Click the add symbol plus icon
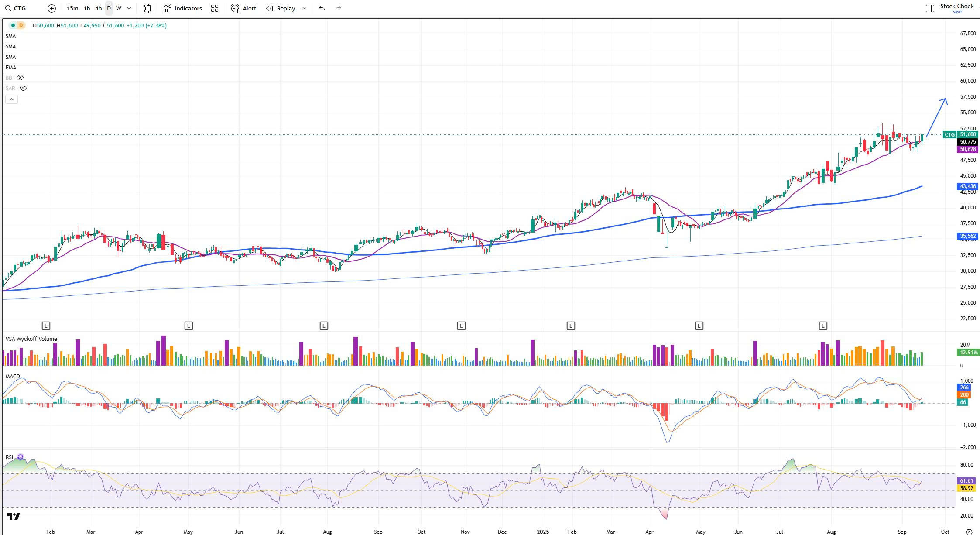Image resolution: width=980 pixels, height=535 pixels. (51, 8)
